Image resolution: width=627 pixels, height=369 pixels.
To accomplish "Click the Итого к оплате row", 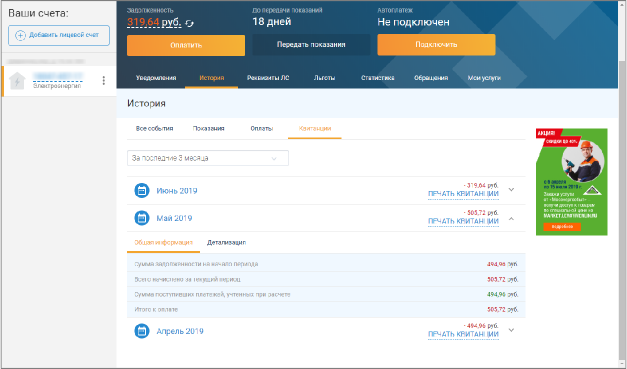I will (x=326, y=310).
